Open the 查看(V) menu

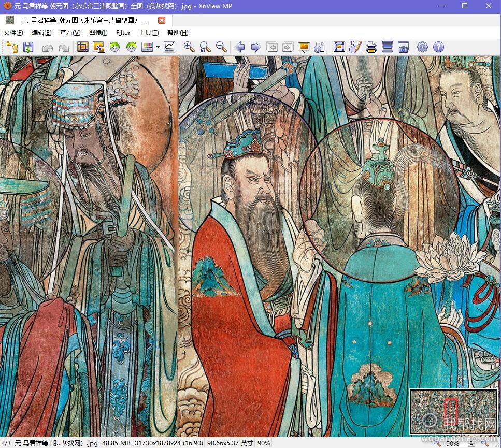coord(70,33)
